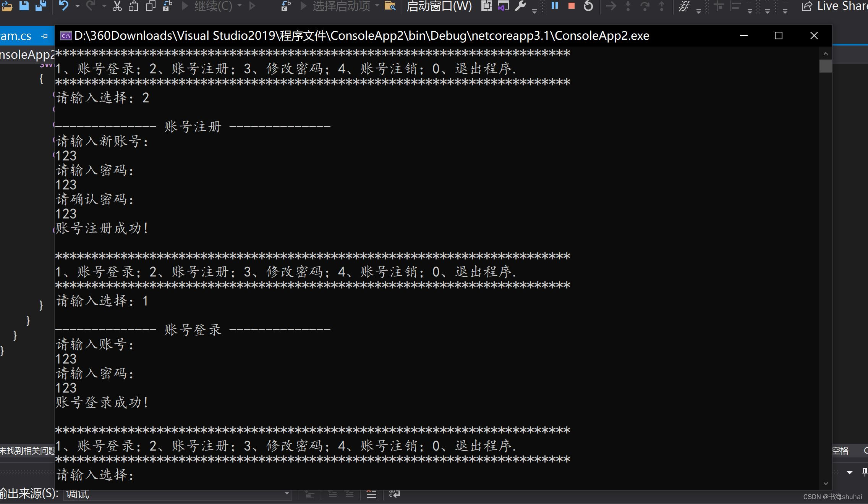Viewport: 868px width, 504px height.
Task: Click the console window title bar icon
Action: pyautogui.click(x=66, y=36)
